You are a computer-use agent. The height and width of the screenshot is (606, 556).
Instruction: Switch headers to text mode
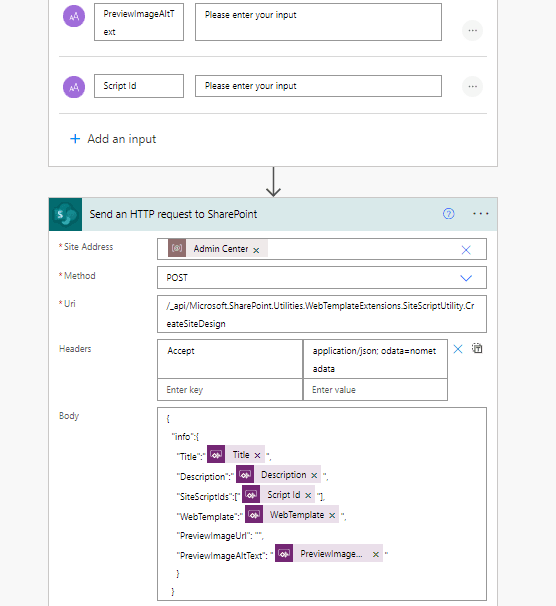point(477,349)
